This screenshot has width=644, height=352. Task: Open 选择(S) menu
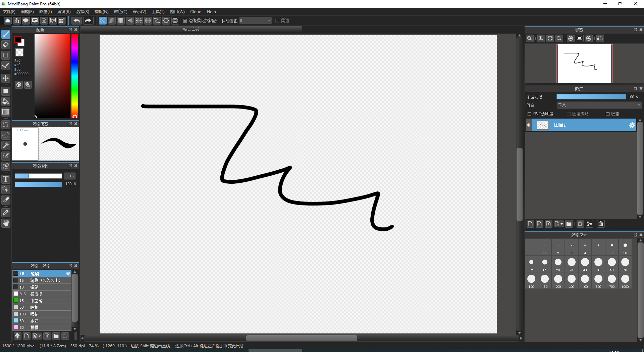coord(83,12)
